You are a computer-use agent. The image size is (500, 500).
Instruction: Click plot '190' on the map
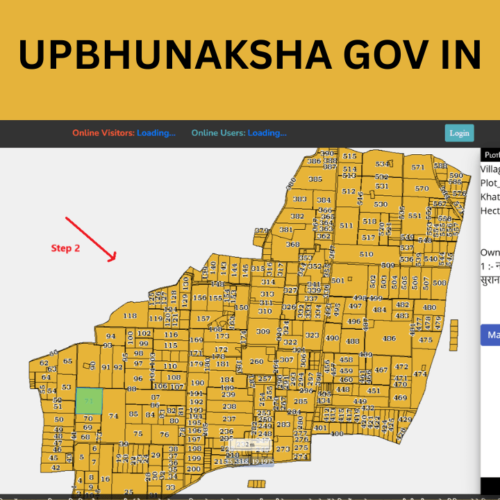tap(197, 383)
